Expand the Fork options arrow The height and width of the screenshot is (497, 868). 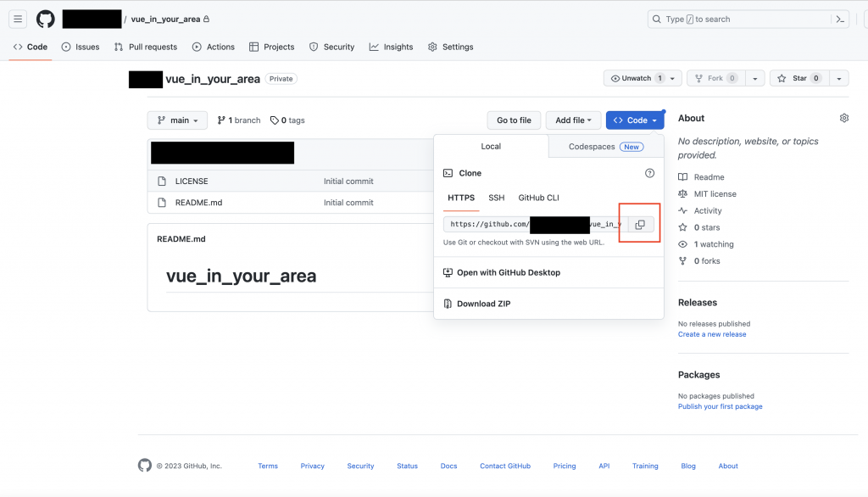point(755,79)
